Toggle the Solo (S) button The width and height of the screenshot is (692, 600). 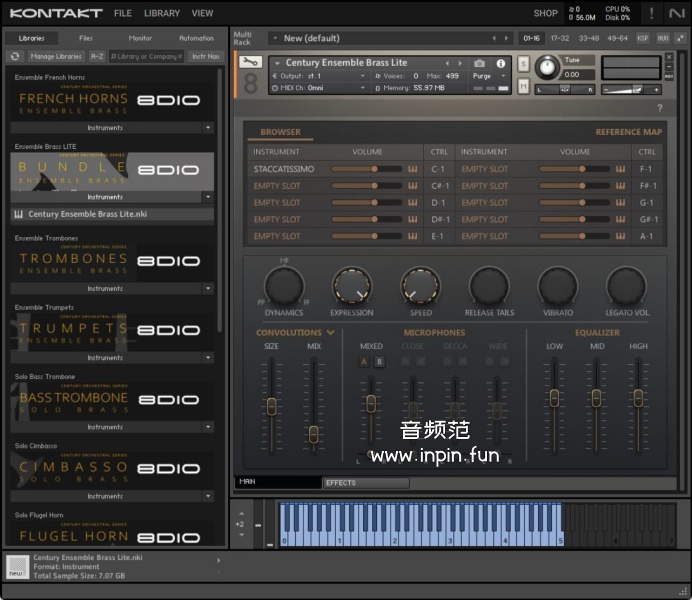524,64
